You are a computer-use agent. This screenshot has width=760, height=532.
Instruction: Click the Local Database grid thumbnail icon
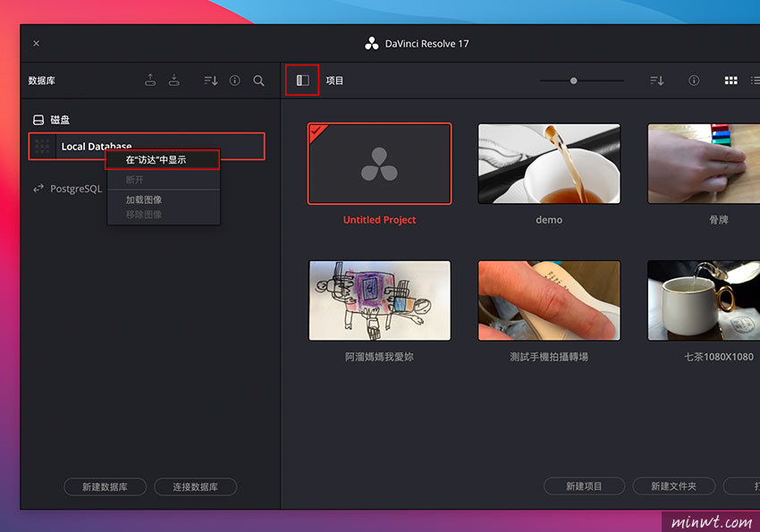(42, 146)
